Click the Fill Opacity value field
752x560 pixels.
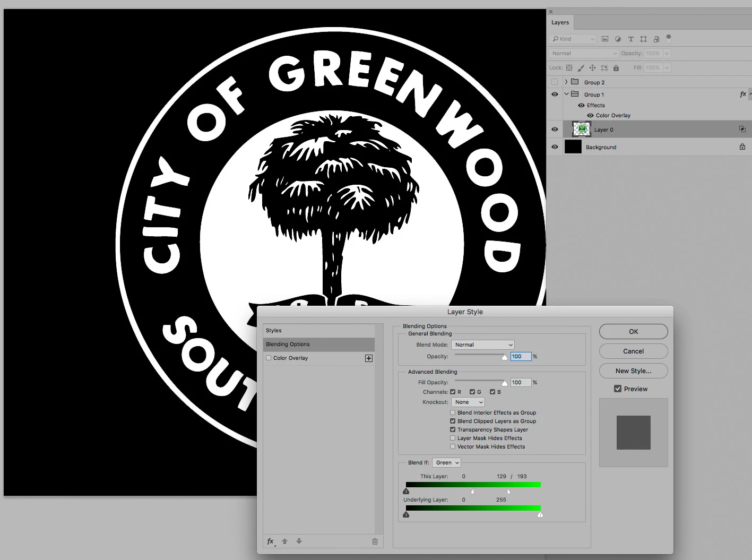point(521,382)
